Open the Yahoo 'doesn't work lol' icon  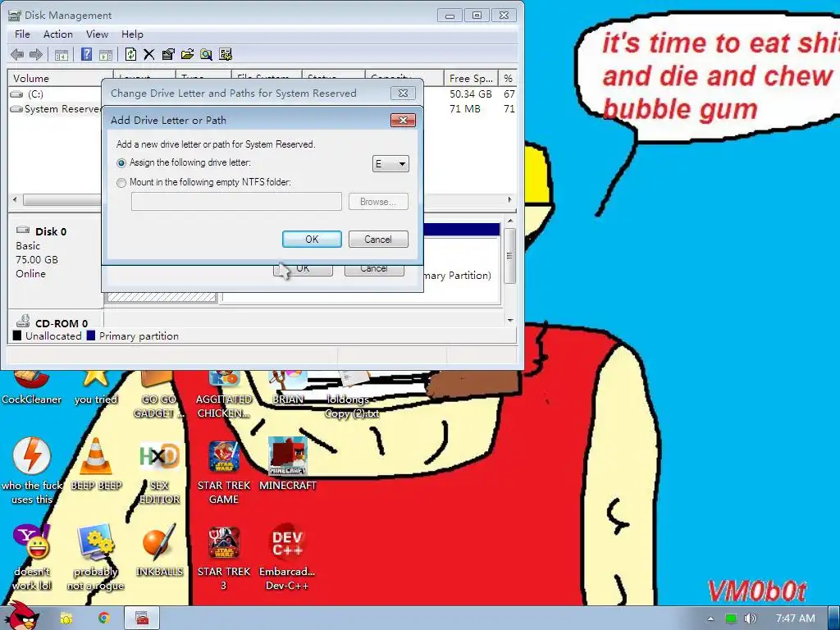pos(32,557)
